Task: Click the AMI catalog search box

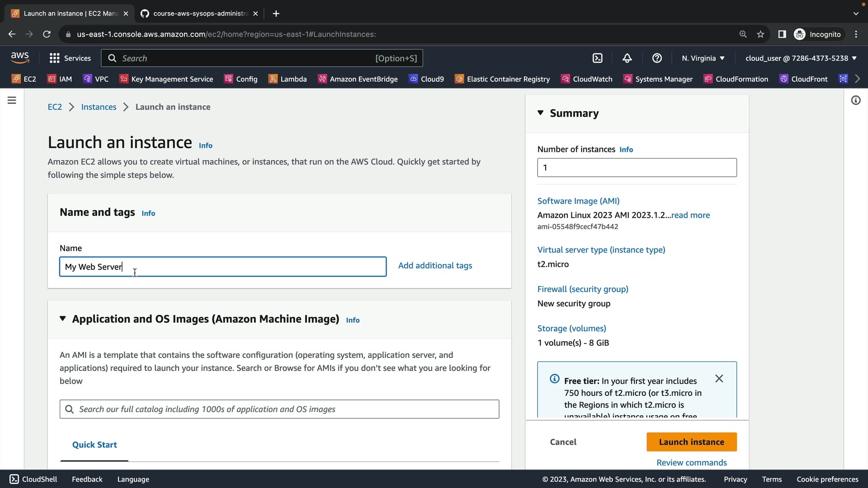Action: click(x=279, y=409)
